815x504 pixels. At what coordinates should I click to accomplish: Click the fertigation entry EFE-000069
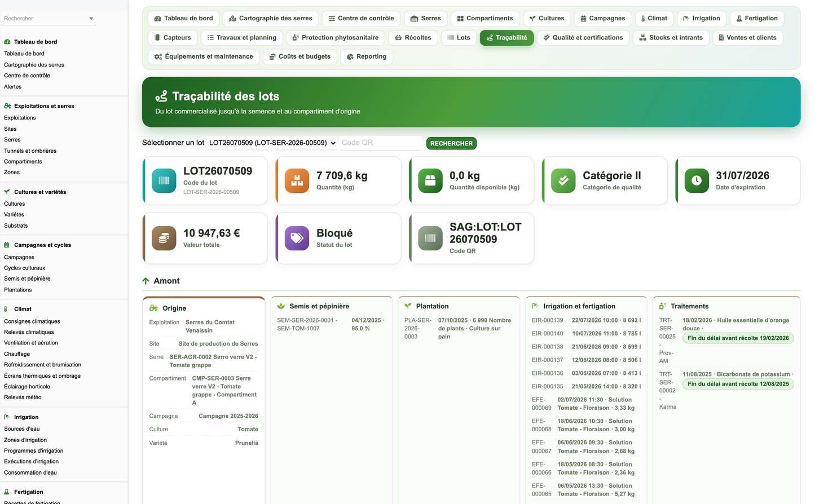tap(587, 404)
